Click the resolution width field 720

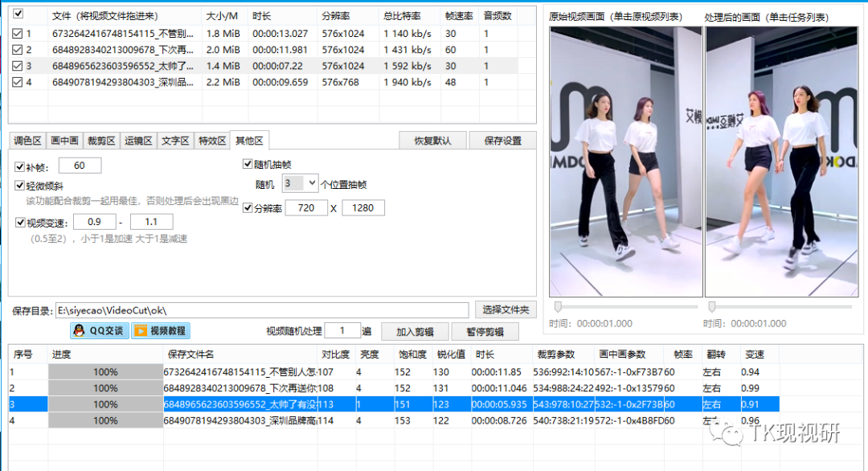pos(306,207)
